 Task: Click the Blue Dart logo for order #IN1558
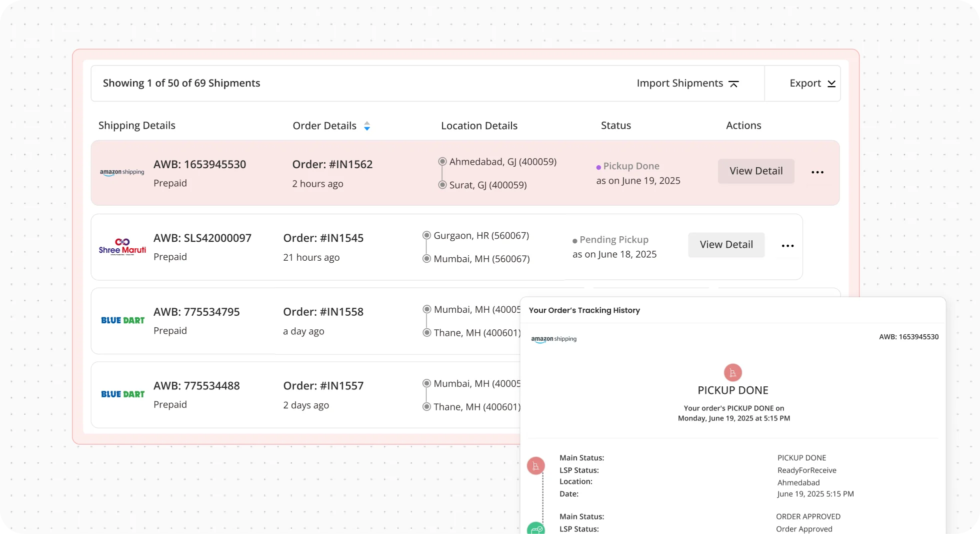tap(121, 319)
